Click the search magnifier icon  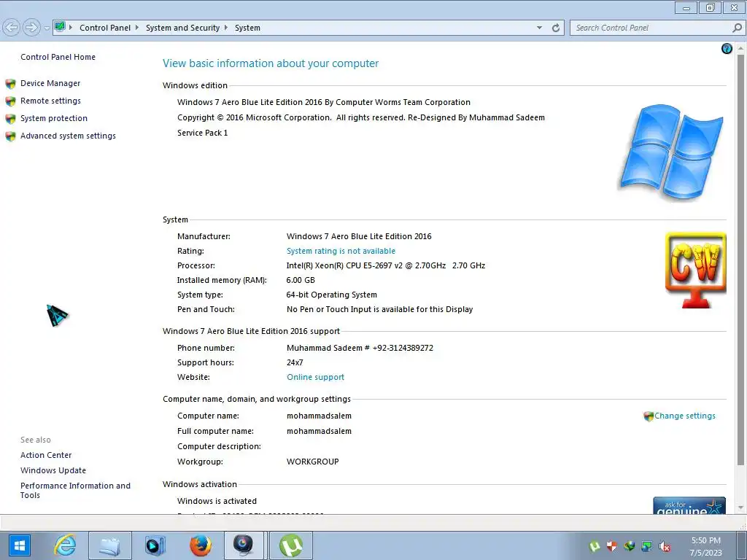(737, 28)
